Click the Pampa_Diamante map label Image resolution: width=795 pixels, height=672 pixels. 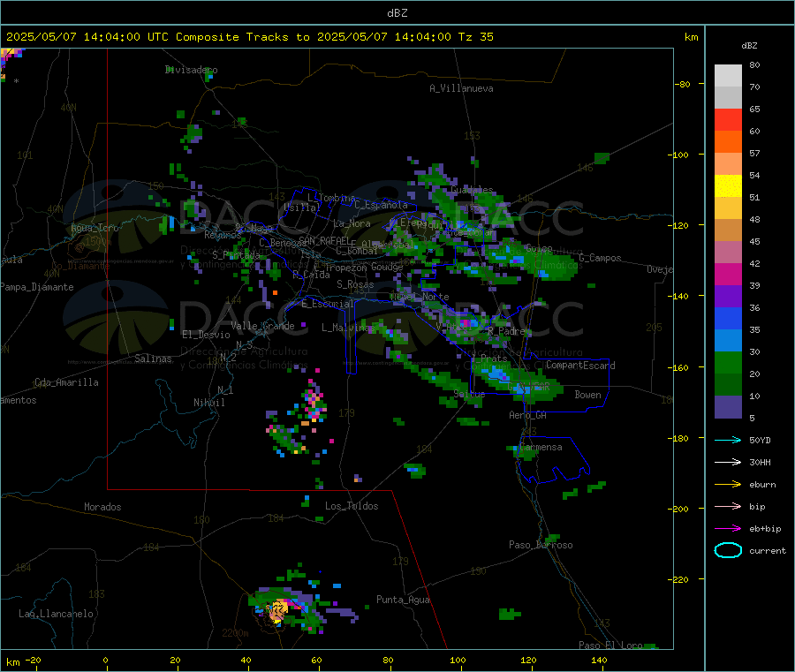[36, 287]
